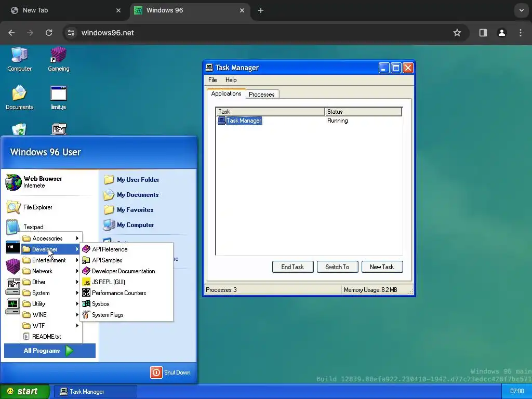Go back in browser history
532x399 pixels.
[11, 33]
